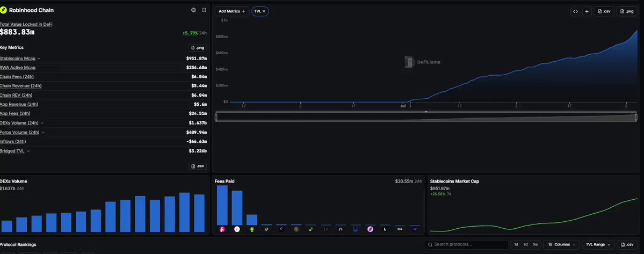Click the App Revenue (24h) metric

(19, 104)
